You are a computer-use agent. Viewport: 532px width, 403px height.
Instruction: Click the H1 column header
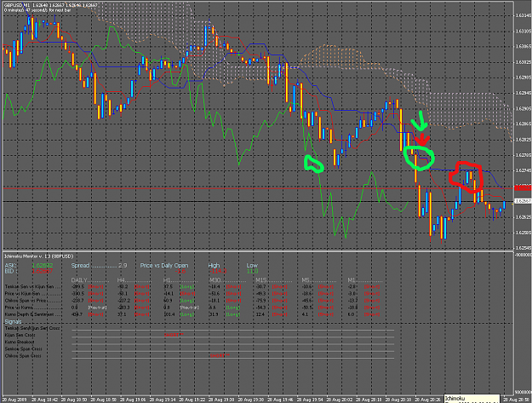click(167, 280)
